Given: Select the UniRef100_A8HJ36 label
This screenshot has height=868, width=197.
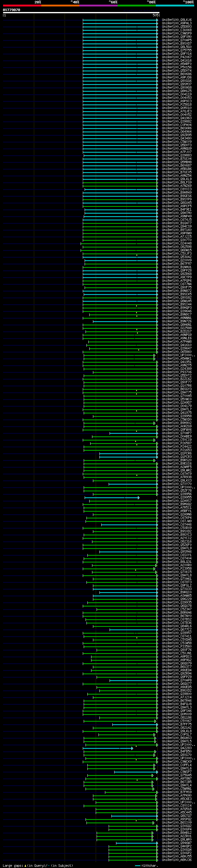Looking at the screenshot, I should tap(176, 860).
